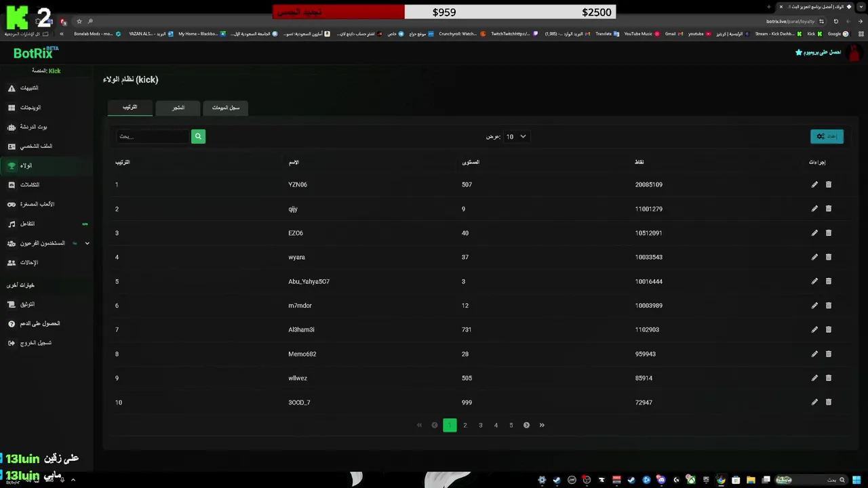Edit the Al3ham3i row with pencil icon
Screen dimensions: 868x488
(814, 329)
